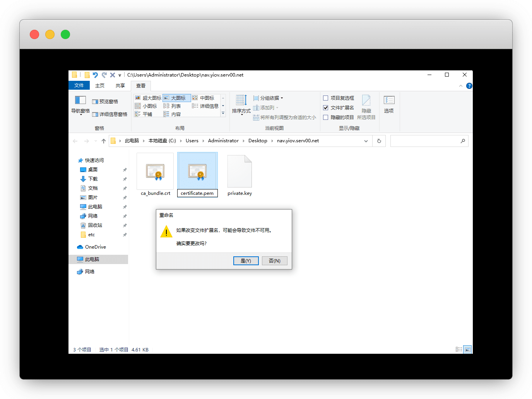Click the search box input field
This screenshot has height=399, width=532.
(425, 141)
